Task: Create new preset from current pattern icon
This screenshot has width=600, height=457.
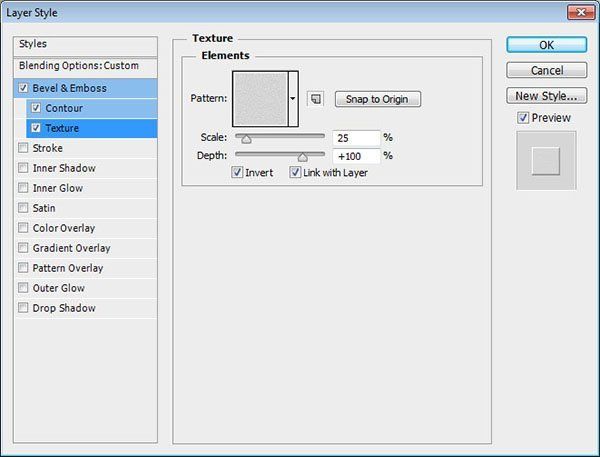Action: click(x=315, y=99)
